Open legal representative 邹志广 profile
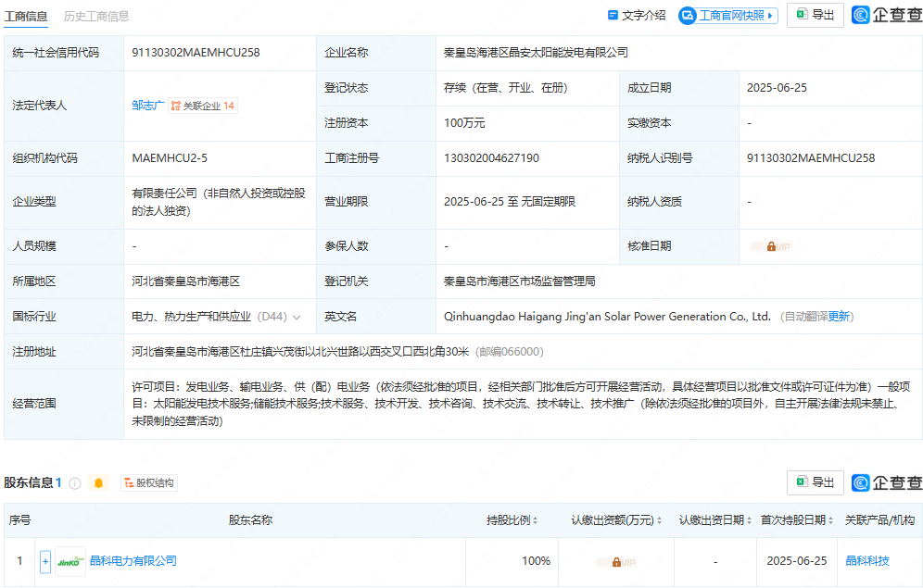Image resolution: width=923 pixels, height=588 pixels. (x=147, y=105)
